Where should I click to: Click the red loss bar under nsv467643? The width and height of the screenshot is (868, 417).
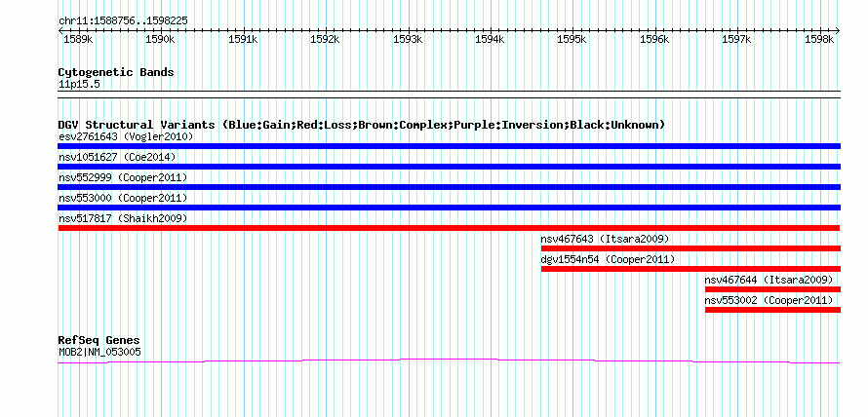click(x=690, y=248)
